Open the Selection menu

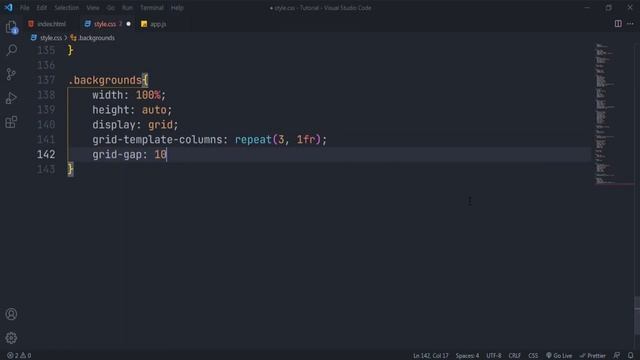tap(67, 8)
